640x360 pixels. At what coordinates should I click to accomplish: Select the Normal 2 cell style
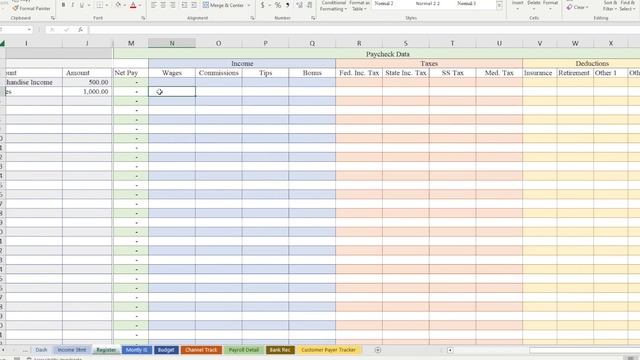point(384,4)
